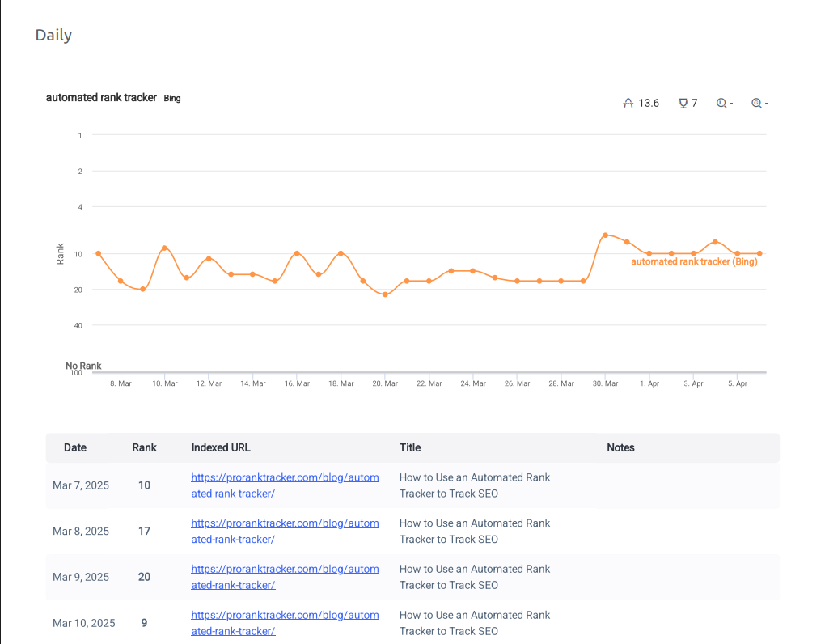
Task: Click the title text in Mar 7 row
Action: (x=475, y=485)
